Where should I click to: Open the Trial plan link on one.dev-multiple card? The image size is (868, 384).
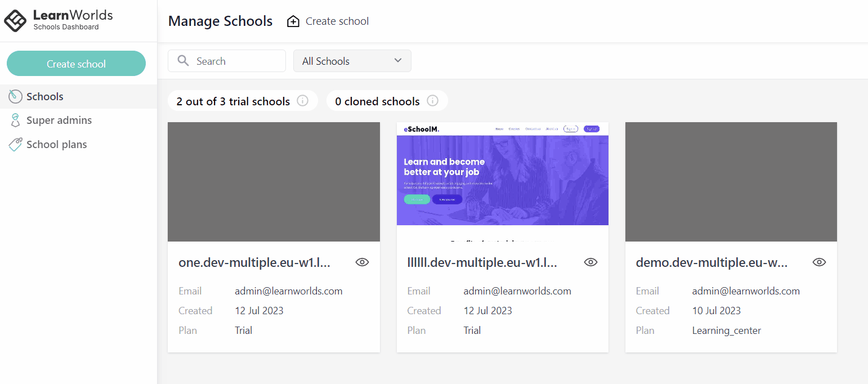(243, 331)
